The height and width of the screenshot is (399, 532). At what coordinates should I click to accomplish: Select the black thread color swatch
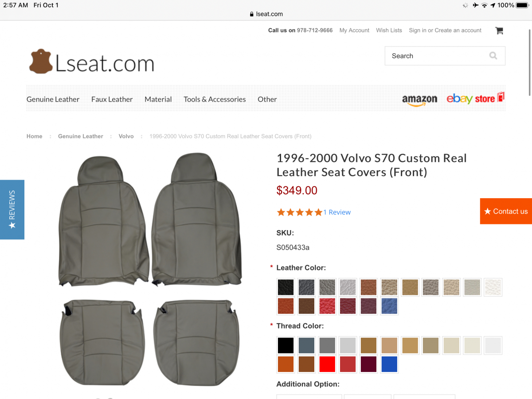(286, 345)
